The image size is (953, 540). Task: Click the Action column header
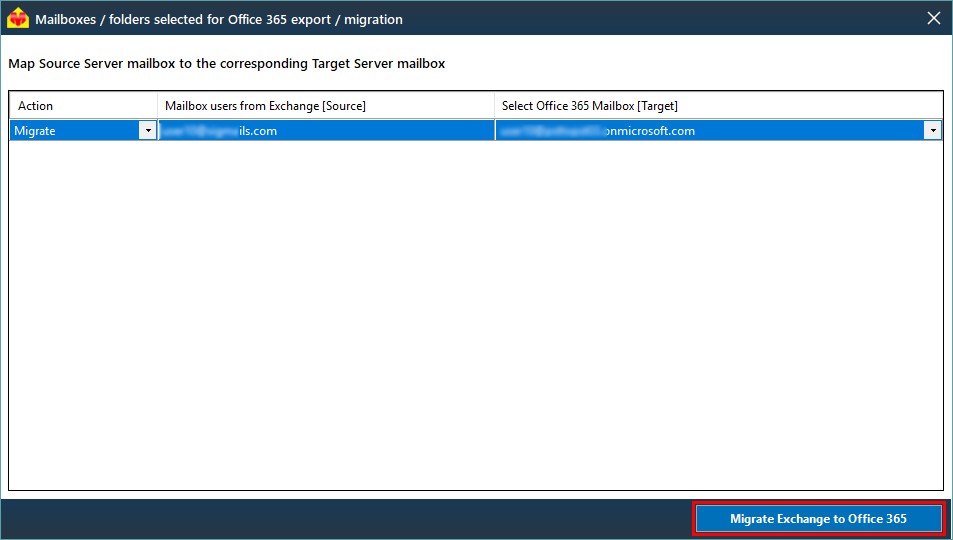tap(83, 106)
